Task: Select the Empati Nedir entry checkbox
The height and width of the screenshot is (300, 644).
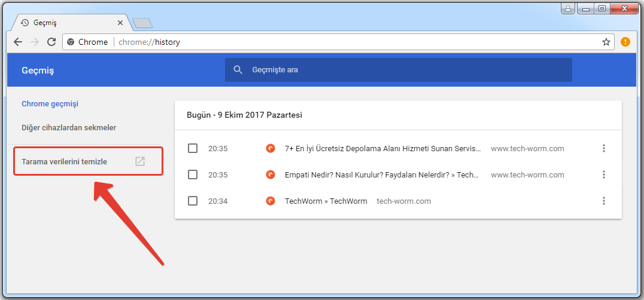Action: 193,175
